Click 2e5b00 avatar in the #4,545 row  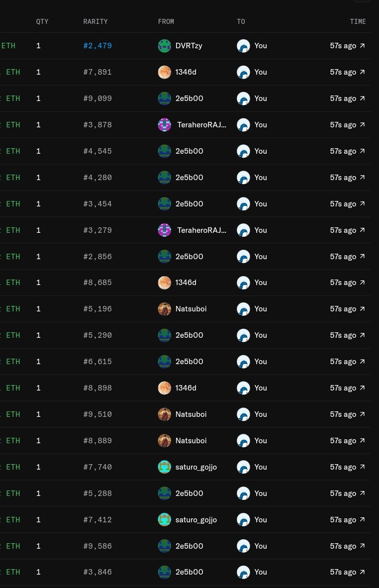click(164, 151)
